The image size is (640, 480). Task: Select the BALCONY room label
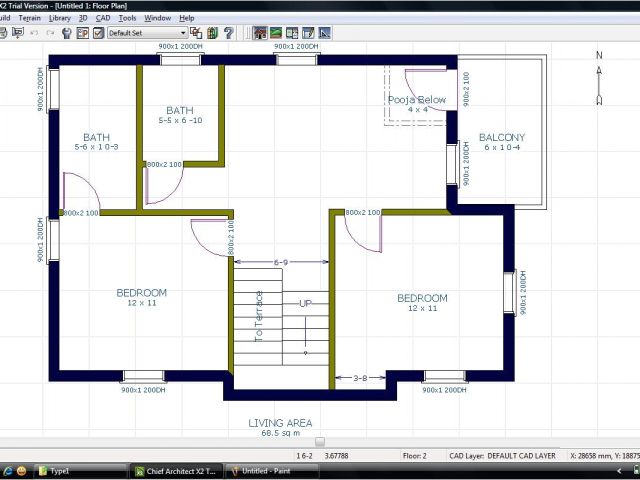501,138
